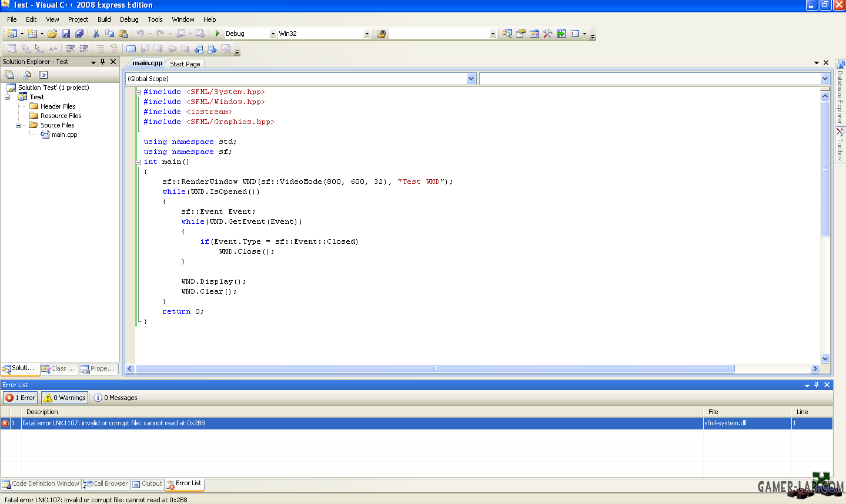Click the editor vertical scrollbar thumb
The height and width of the screenshot is (504, 846).
825,169
